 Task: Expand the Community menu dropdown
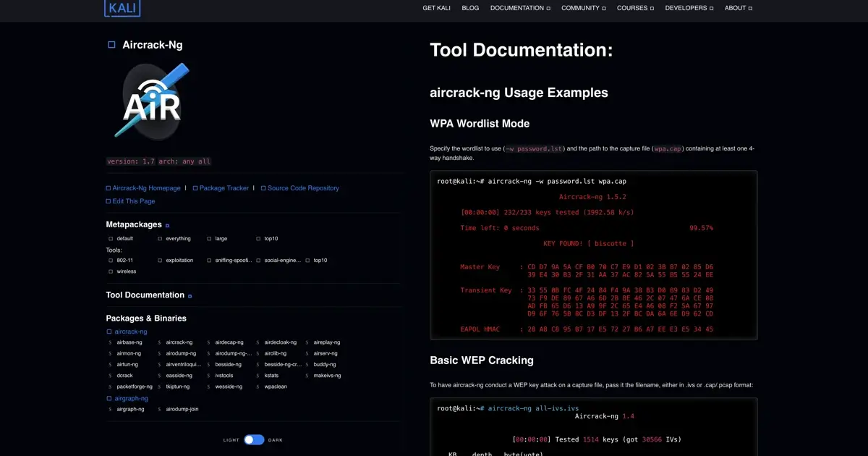pos(584,8)
